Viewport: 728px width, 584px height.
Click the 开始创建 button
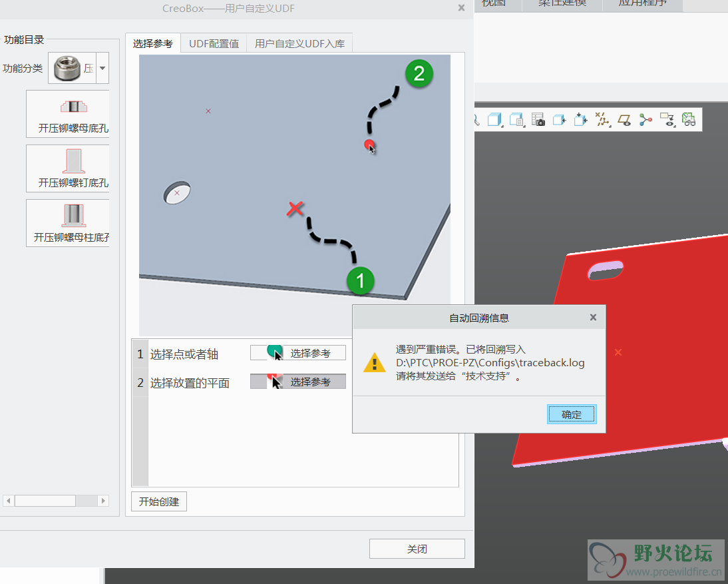tap(159, 502)
